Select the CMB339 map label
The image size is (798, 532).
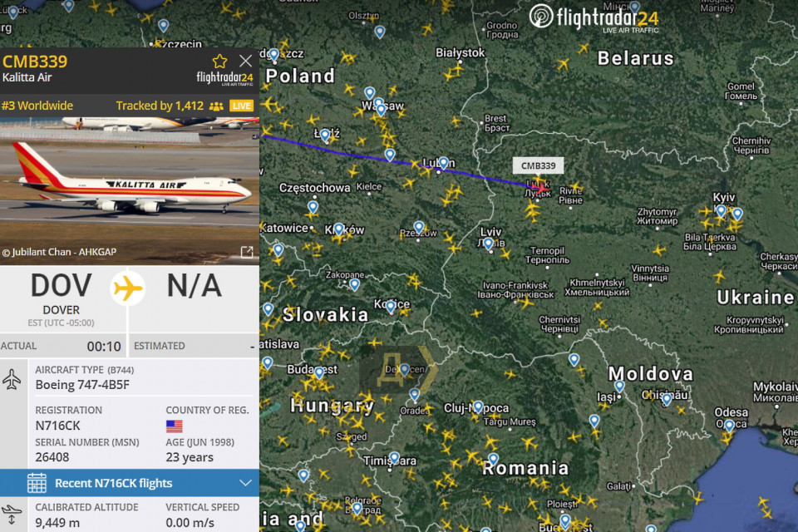pos(538,166)
